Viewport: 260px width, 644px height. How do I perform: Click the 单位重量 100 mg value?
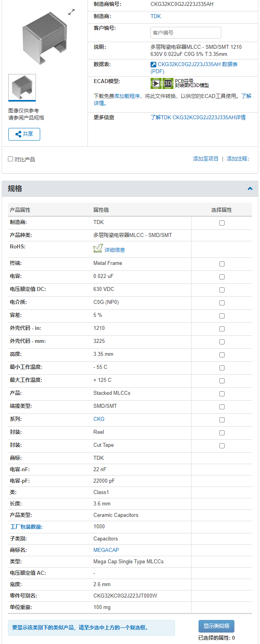(102, 607)
